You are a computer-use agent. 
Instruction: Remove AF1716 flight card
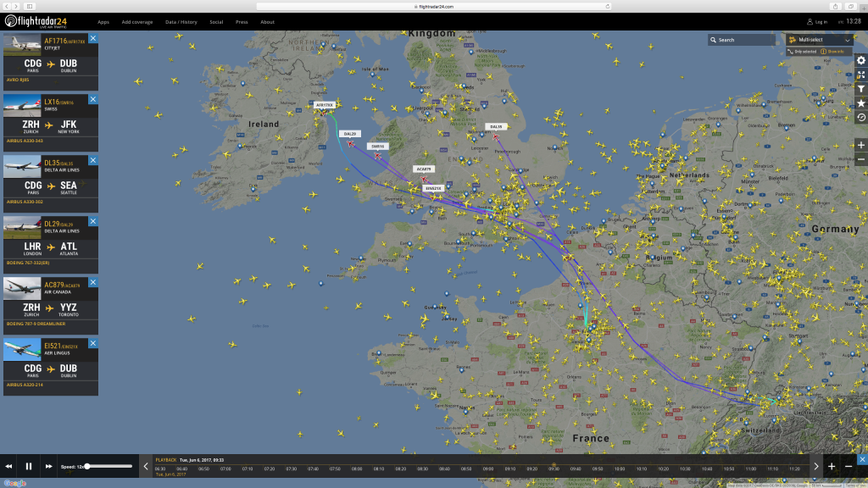coord(93,38)
